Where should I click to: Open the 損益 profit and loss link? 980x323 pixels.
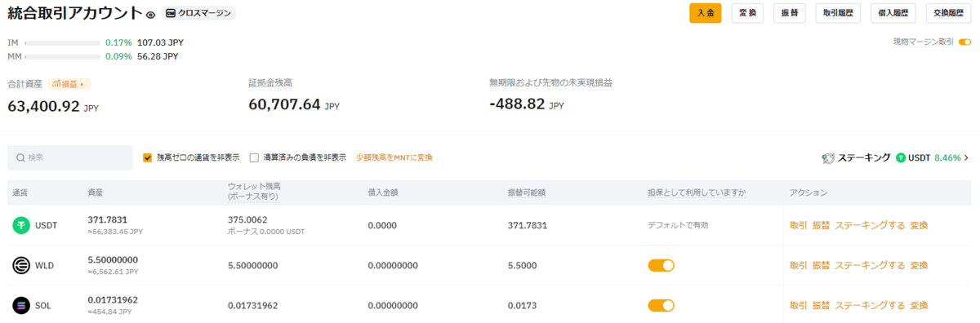click(x=69, y=84)
